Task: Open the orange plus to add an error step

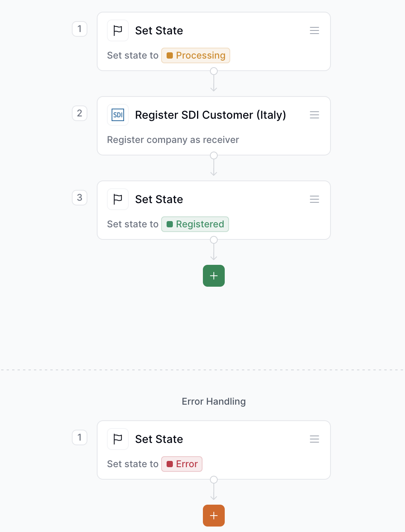Action: click(213, 516)
